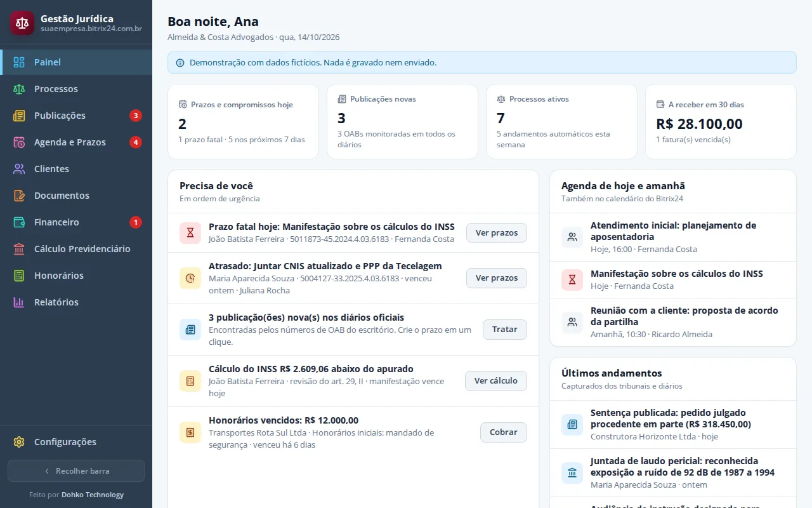Click the receipt icon for Honorários vencidos
This screenshot has width=812, height=508.
190,432
